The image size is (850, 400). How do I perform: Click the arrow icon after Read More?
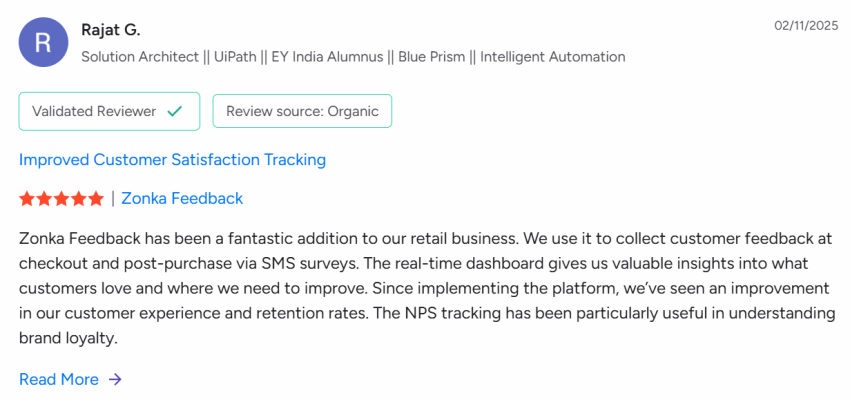coord(115,380)
